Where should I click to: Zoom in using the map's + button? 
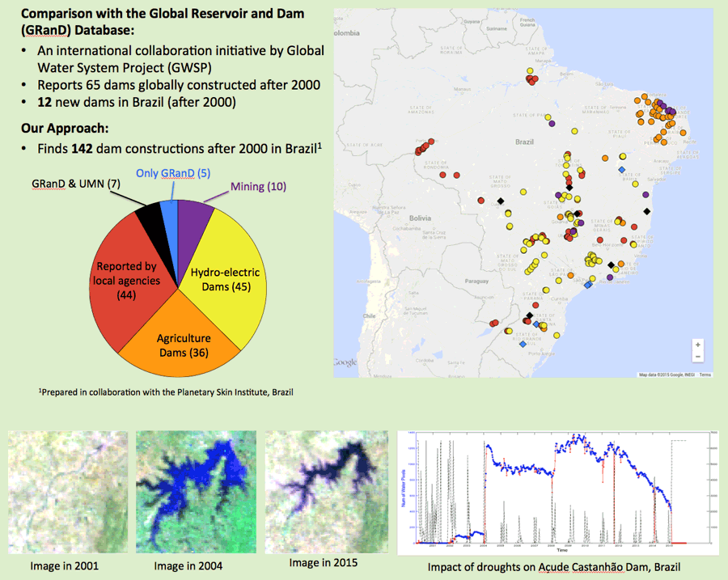(697, 344)
